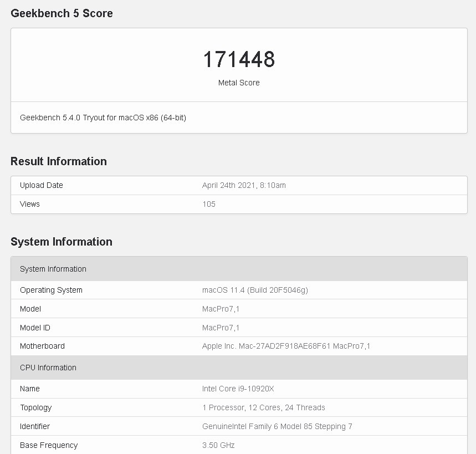Select the MacPro7,1 value in Model row

pos(221,309)
